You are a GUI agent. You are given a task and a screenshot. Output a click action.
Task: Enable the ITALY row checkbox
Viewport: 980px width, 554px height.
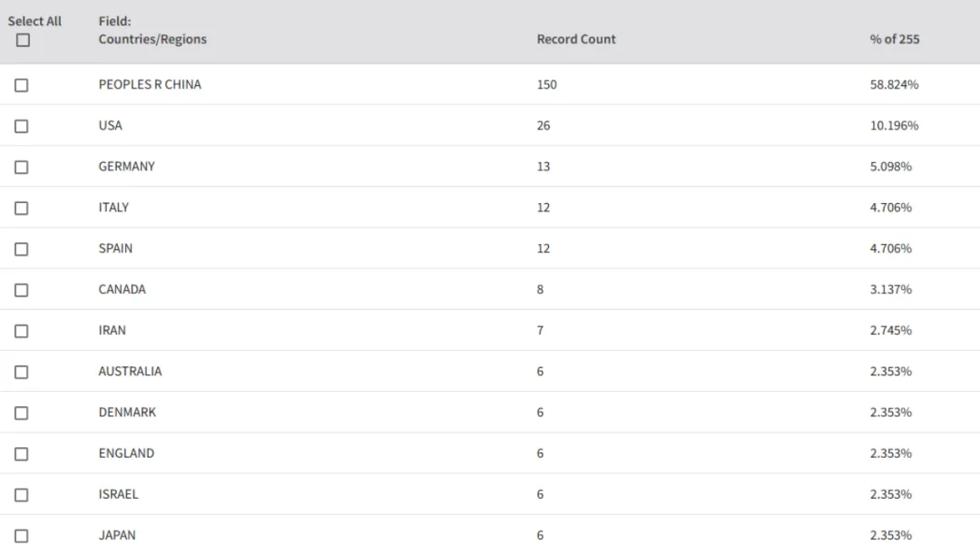21,208
